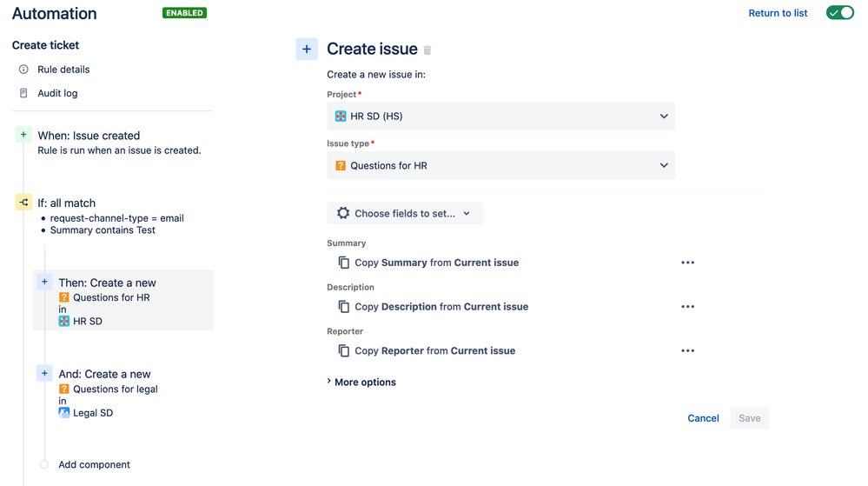Click the Create ticket rule name
The width and height of the screenshot is (868, 486).
click(45, 45)
